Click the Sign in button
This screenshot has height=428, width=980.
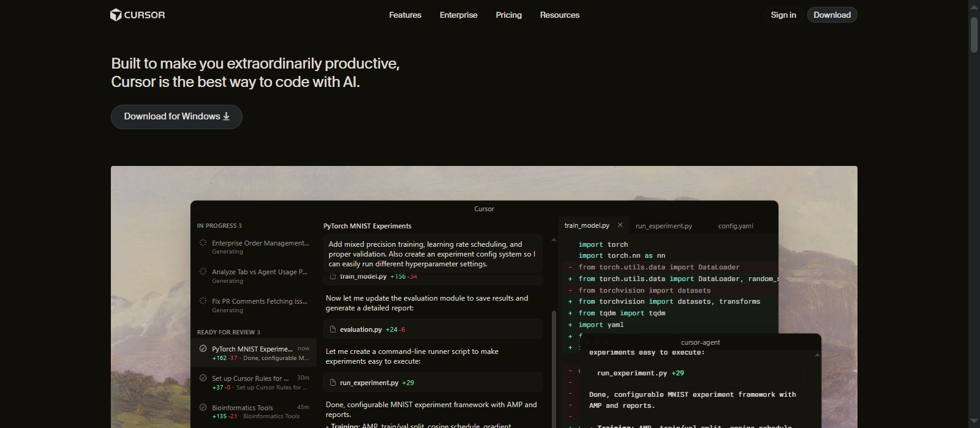tap(783, 15)
